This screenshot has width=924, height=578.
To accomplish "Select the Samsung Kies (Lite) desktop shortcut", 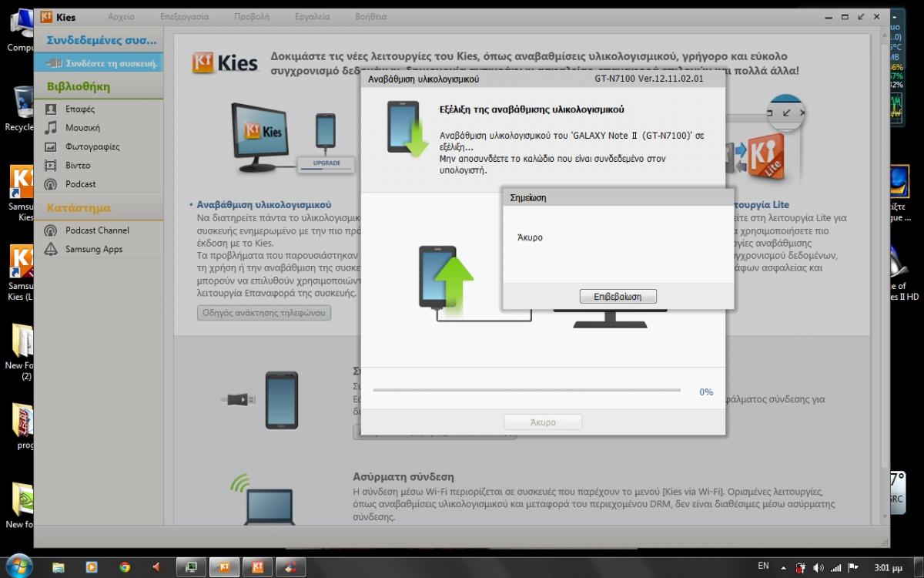I will (22, 273).
